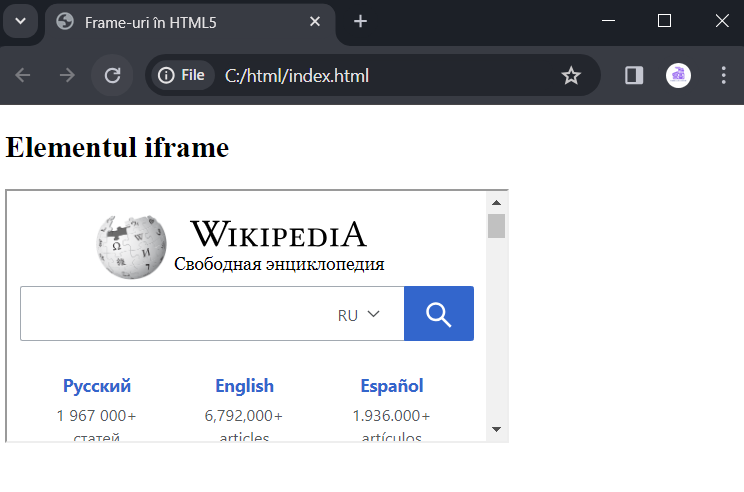This screenshot has width=744, height=492.
Task: Click the iframe vertical scrollbar thumb
Action: (x=496, y=226)
